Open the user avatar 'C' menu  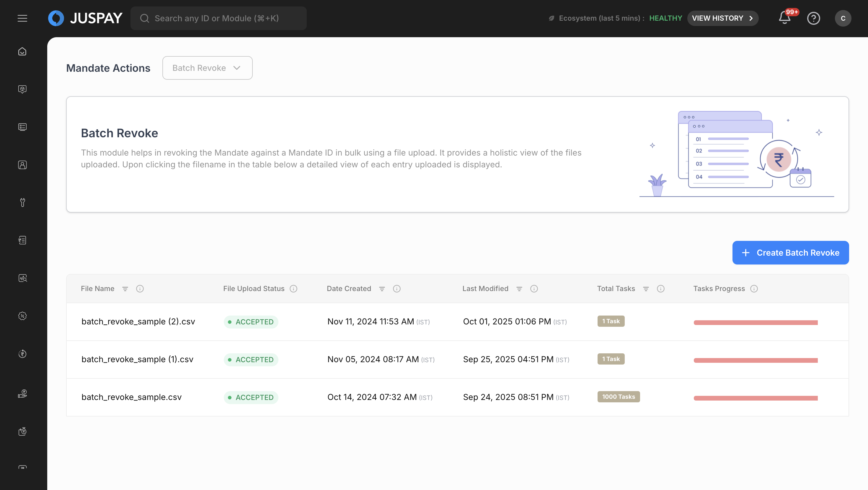tap(843, 18)
